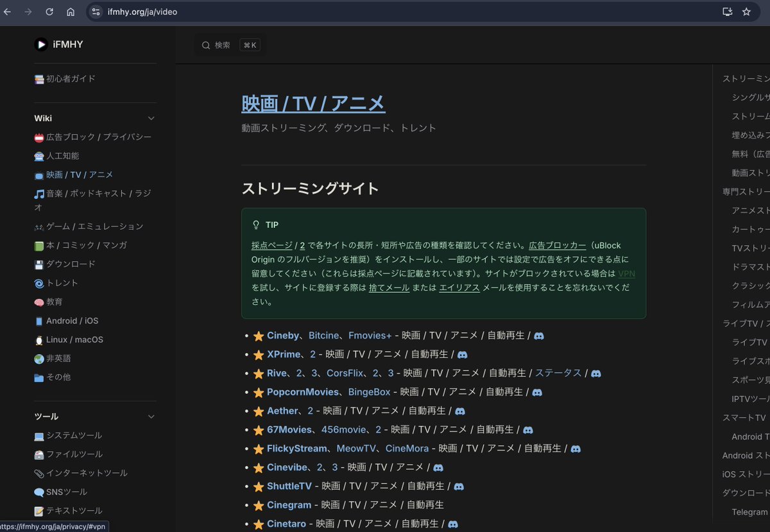The width and height of the screenshot is (770, 532).
Task: Open the ダウンロード sidebar page
Action: [x=65, y=264]
